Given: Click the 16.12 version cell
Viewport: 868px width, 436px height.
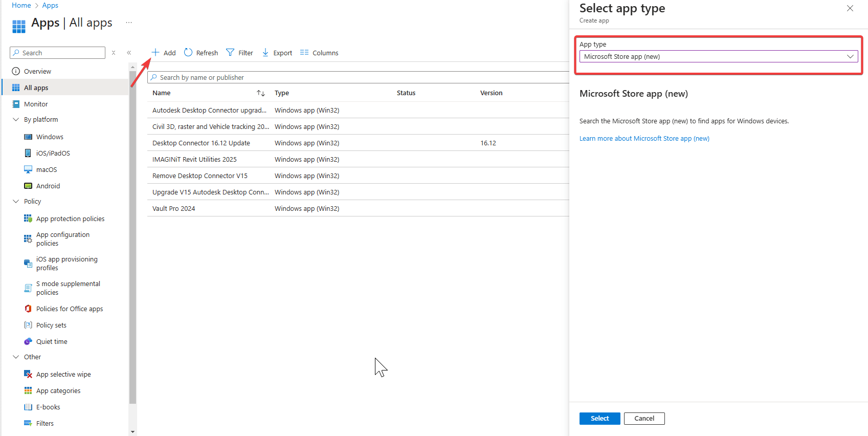Looking at the screenshot, I should pyautogui.click(x=488, y=143).
